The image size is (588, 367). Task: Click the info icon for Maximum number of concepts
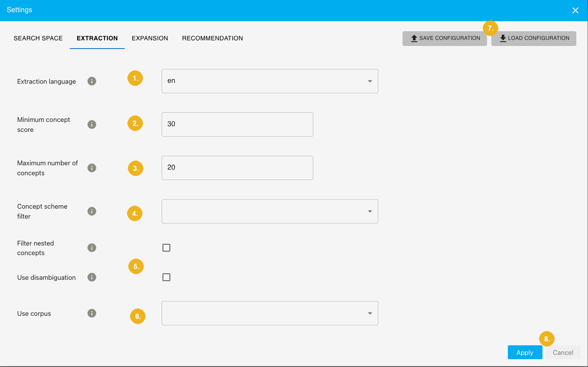(x=91, y=168)
